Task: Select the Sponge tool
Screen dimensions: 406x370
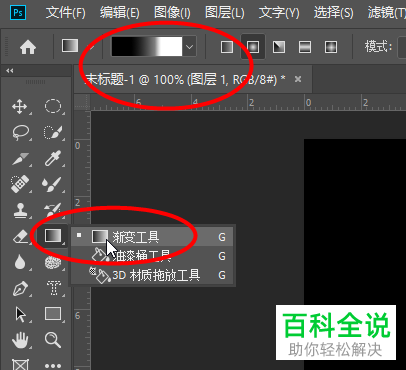Action: point(53,262)
